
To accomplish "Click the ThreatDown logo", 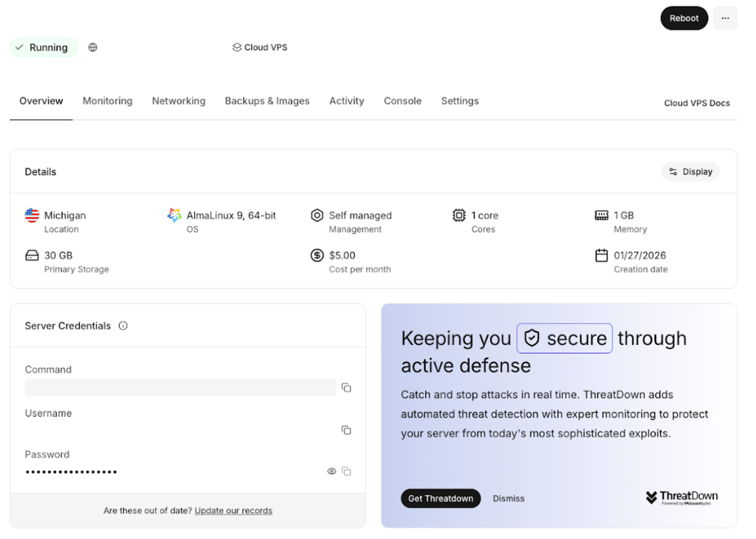I will click(681, 498).
